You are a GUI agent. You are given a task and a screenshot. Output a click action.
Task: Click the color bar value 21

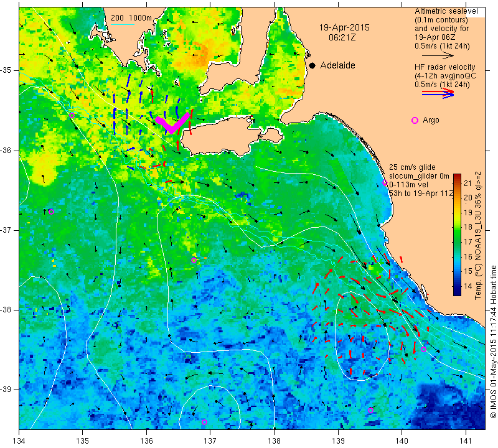[x=468, y=182]
